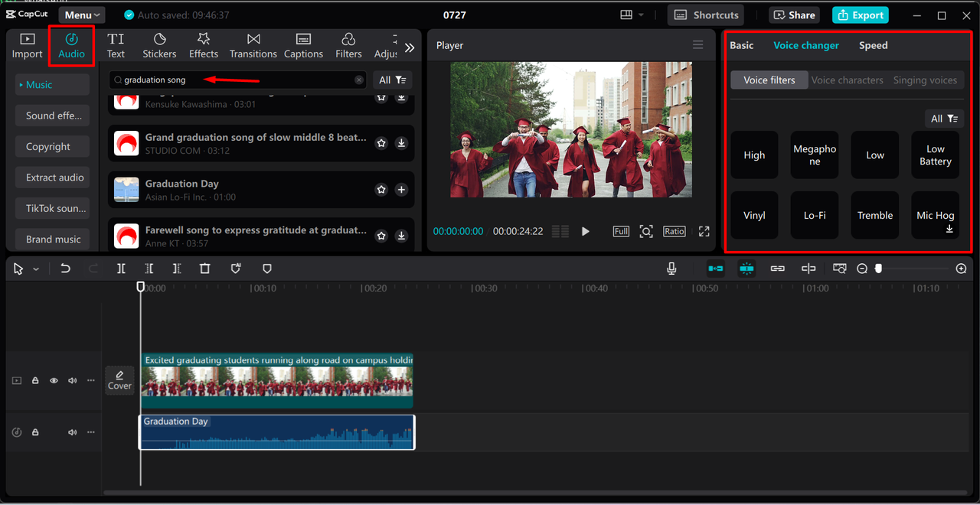The width and height of the screenshot is (980, 505).
Task: Switch to the Speed tab
Action: pyautogui.click(x=873, y=45)
